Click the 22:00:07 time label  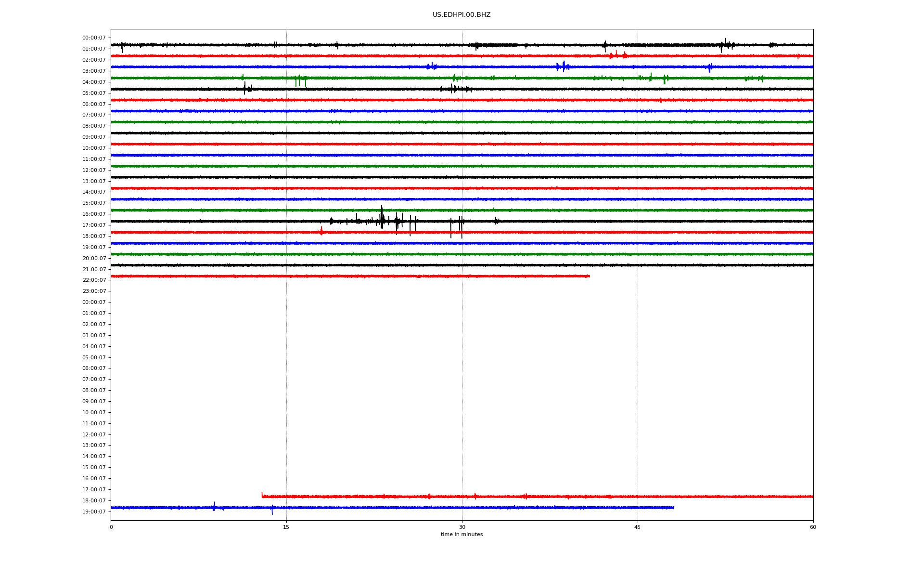[x=94, y=280]
